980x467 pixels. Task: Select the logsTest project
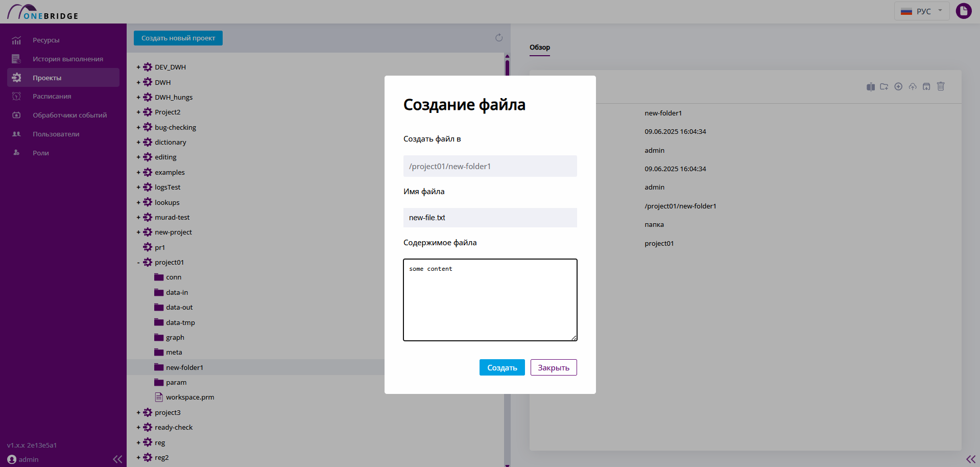(x=168, y=187)
